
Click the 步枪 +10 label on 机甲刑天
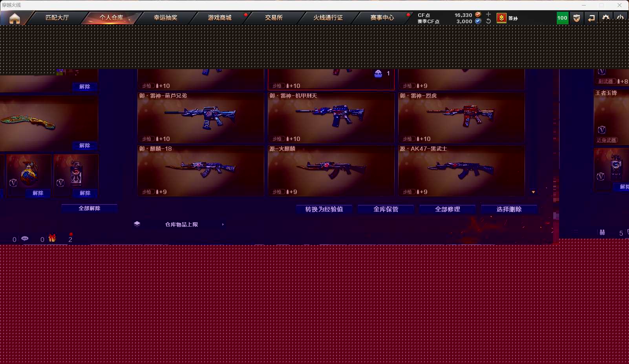coord(286,139)
